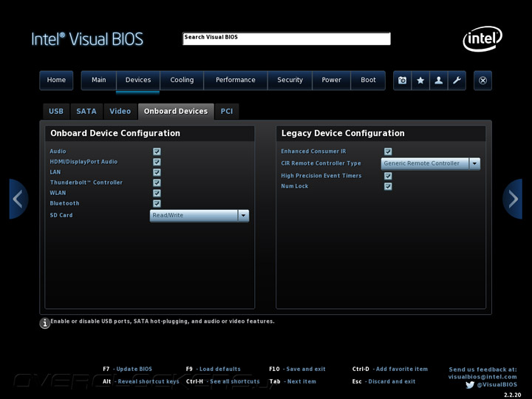
Task: Click the Intel logo
Action: click(482, 38)
